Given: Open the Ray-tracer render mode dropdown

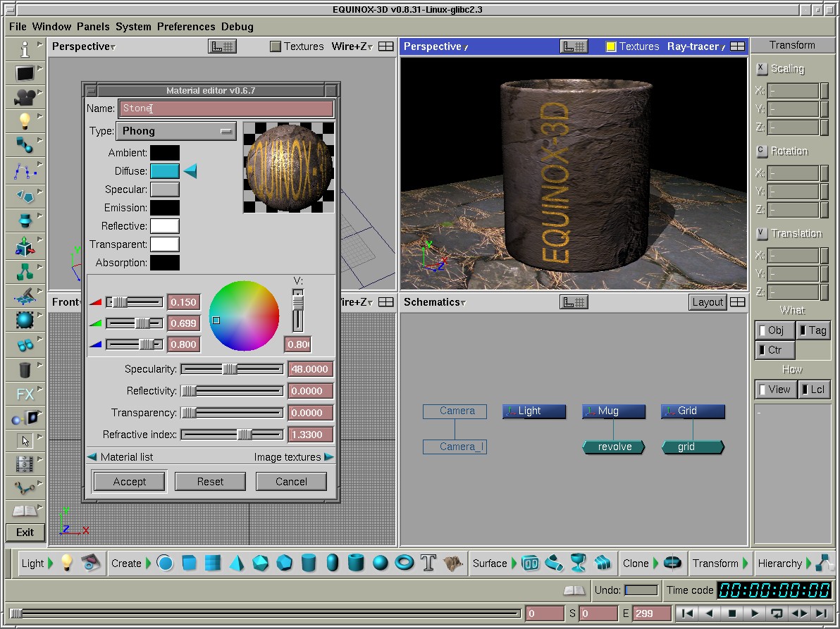Looking at the screenshot, I should click(x=696, y=46).
